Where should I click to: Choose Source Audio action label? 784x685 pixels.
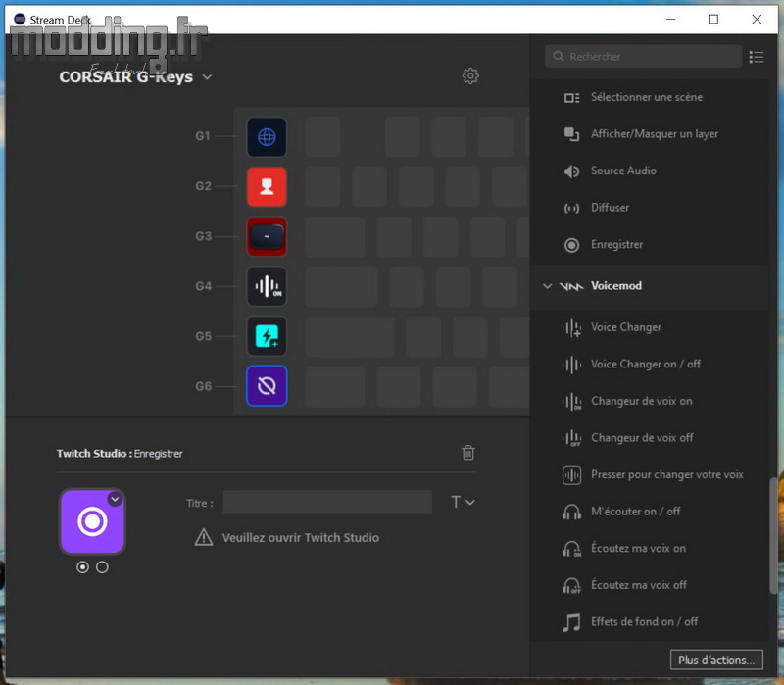coord(623,171)
